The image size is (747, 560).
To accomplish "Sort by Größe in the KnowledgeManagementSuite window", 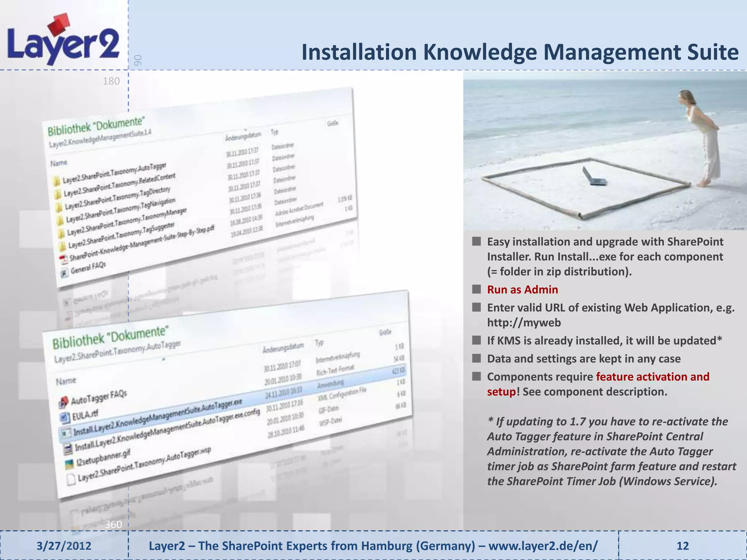I will pos(333,123).
